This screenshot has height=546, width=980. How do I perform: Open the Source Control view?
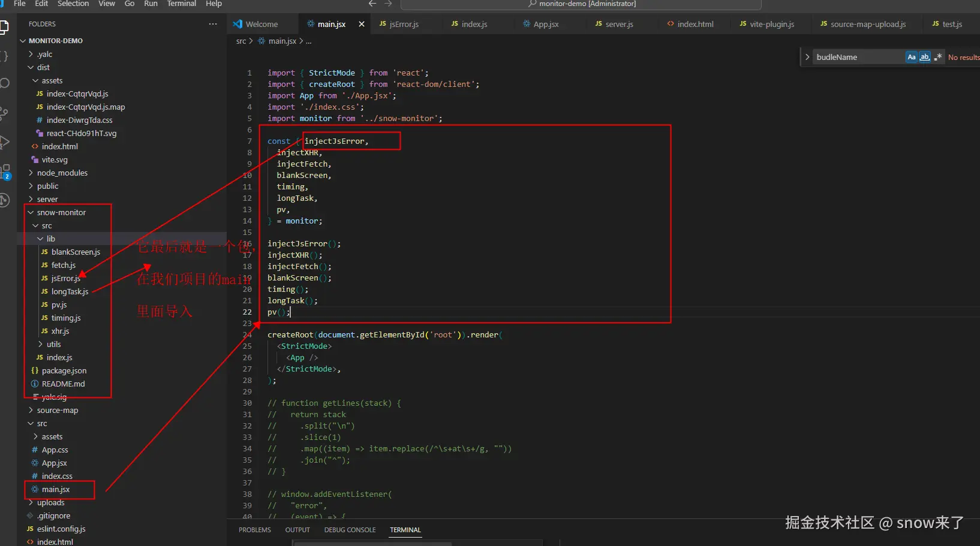[4, 113]
